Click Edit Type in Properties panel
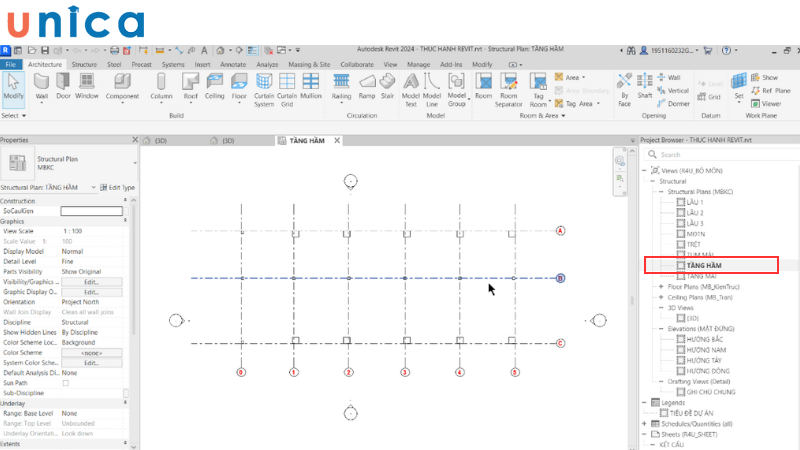 click(117, 187)
